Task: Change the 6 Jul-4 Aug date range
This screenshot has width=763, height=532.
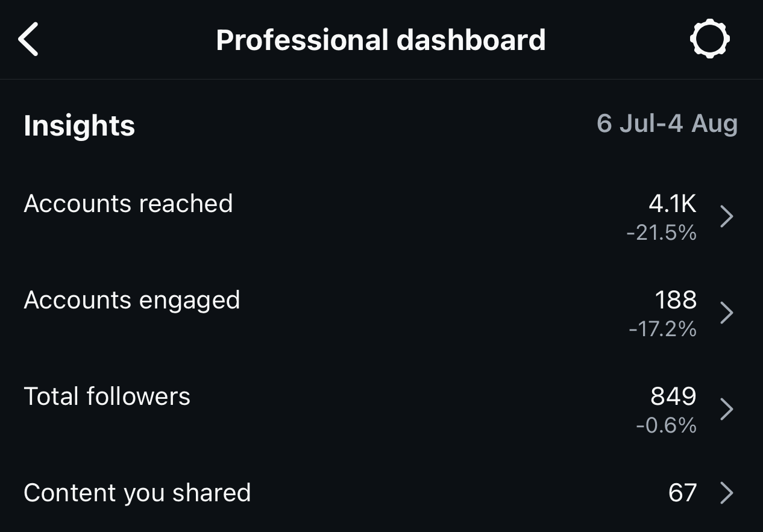Action: tap(667, 124)
